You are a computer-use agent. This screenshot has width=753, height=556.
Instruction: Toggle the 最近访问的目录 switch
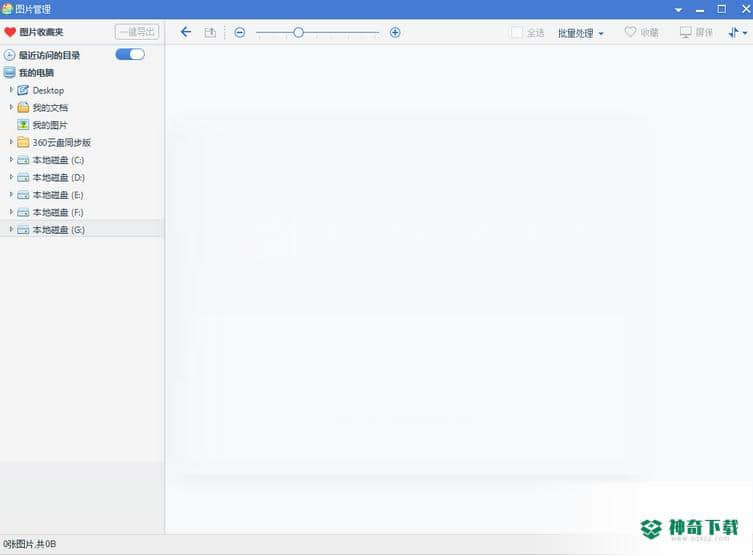pos(130,54)
